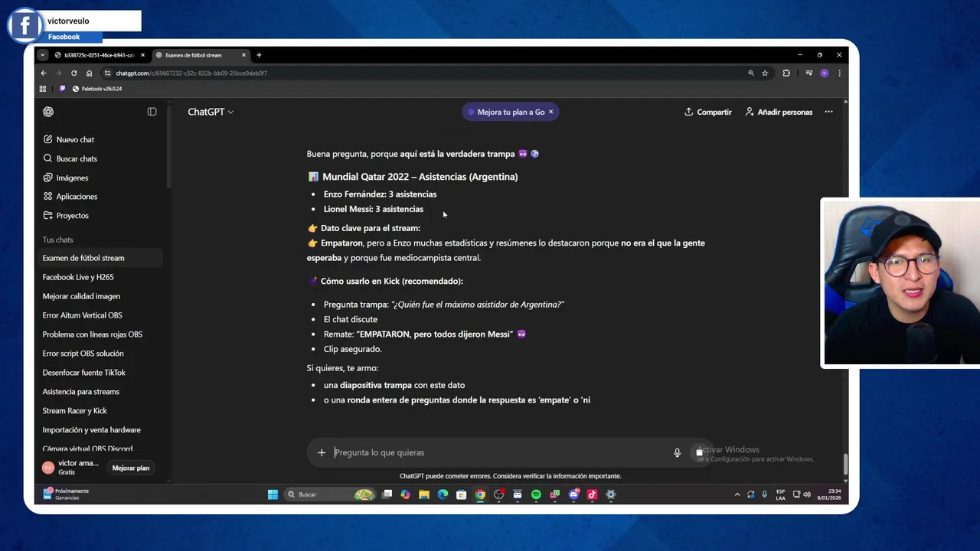Click the microphone dictation icon
Screen dimensions: 980x551
pyautogui.click(x=677, y=452)
